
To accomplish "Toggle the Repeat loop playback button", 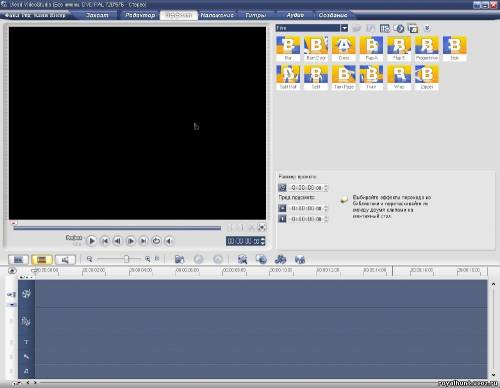I will (x=156, y=241).
